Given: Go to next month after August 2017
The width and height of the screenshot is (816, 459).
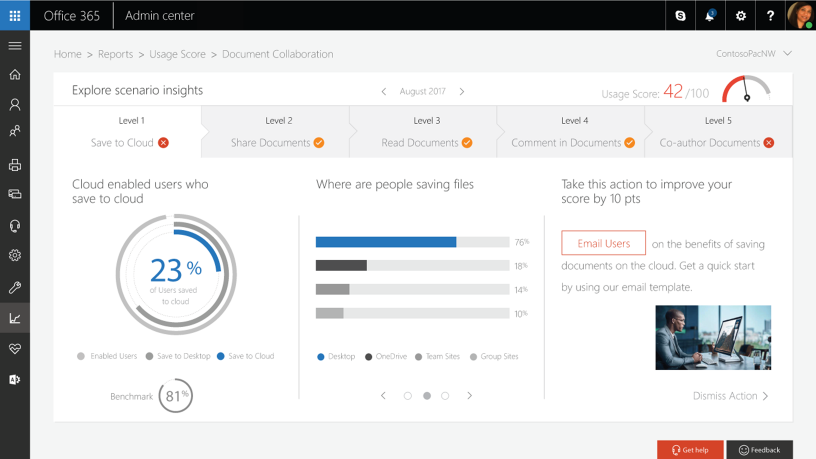Looking at the screenshot, I should (462, 92).
